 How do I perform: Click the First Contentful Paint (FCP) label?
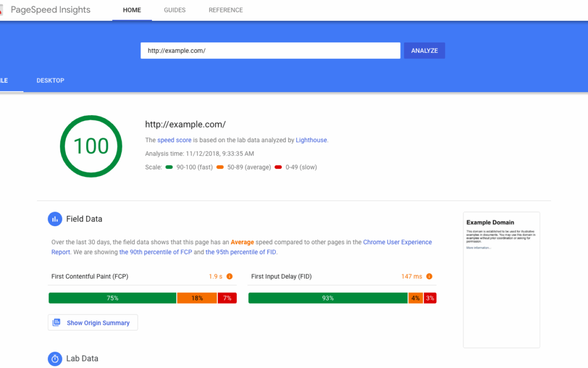tap(90, 276)
